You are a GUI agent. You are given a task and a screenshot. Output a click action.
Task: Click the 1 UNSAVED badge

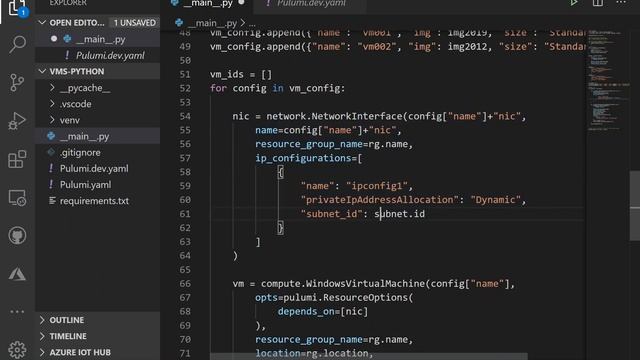pos(135,23)
